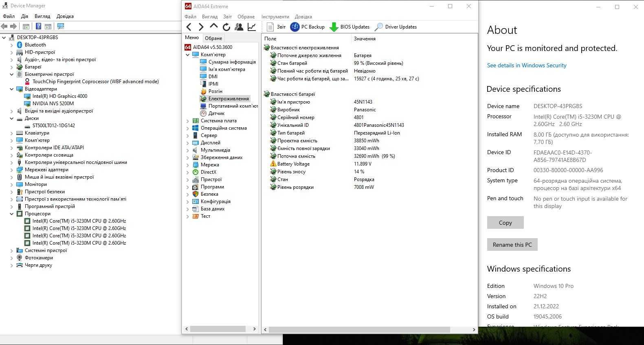Open AIDA64 user management icon
The height and width of the screenshot is (345, 644).
pyautogui.click(x=239, y=27)
